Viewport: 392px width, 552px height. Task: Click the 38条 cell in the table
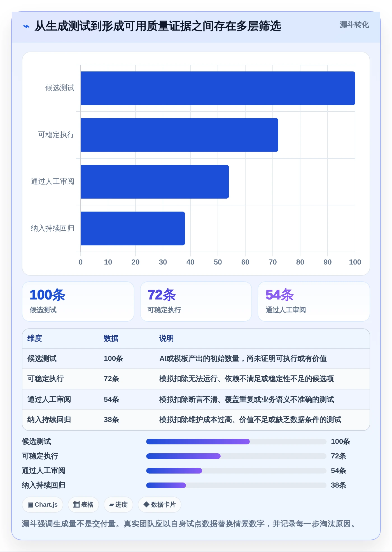[111, 419]
